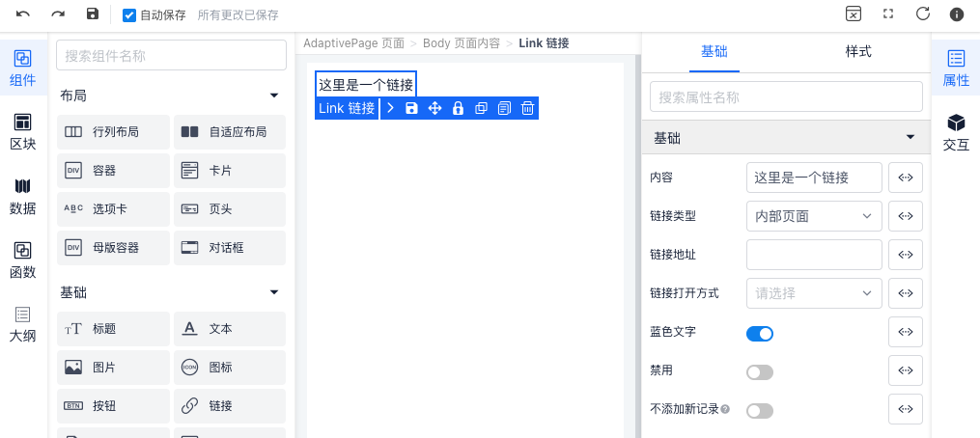The height and width of the screenshot is (438, 980).
Task: Click the fullscreen icon at top right
Action: click(x=887, y=14)
